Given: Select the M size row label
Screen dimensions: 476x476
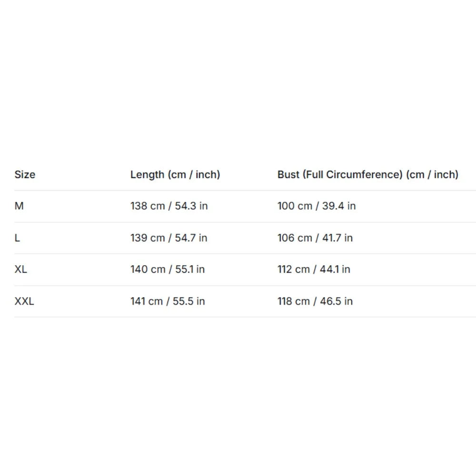Looking at the screenshot, I should (19, 206).
